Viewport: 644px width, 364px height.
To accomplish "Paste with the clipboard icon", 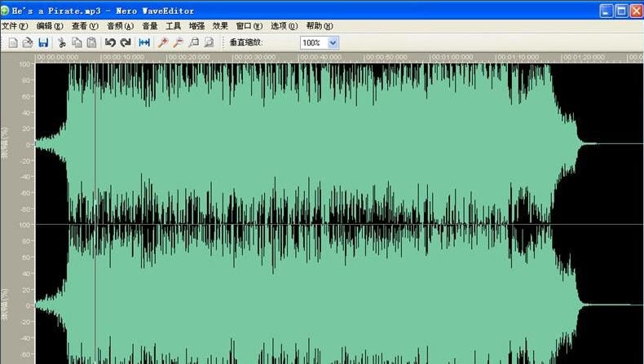I will click(x=92, y=42).
